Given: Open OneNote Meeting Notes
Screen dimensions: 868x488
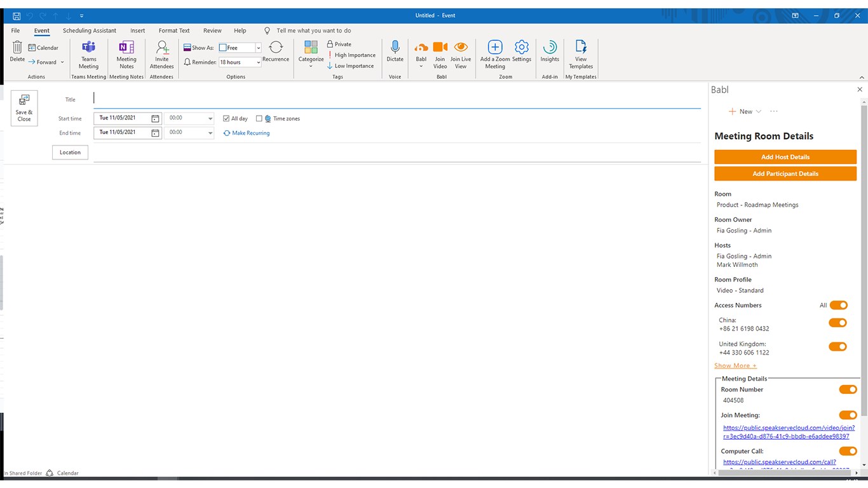Looking at the screenshot, I should coord(126,55).
